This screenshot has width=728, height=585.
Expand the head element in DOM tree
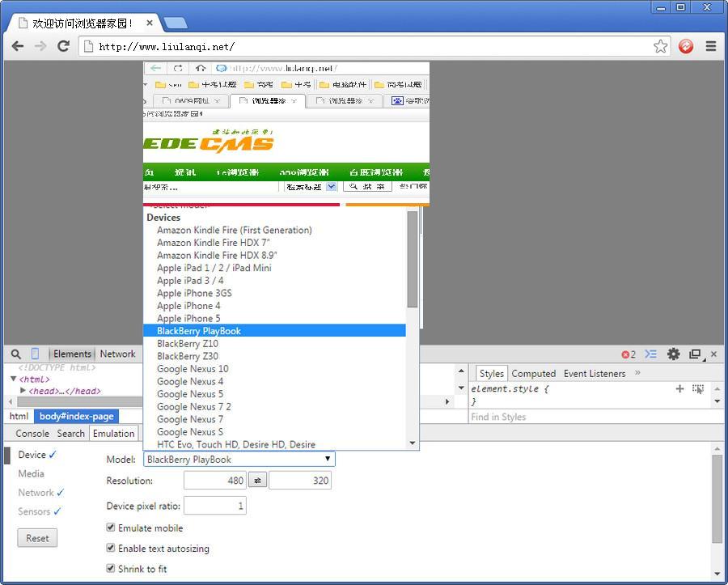click(x=23, y=391)
